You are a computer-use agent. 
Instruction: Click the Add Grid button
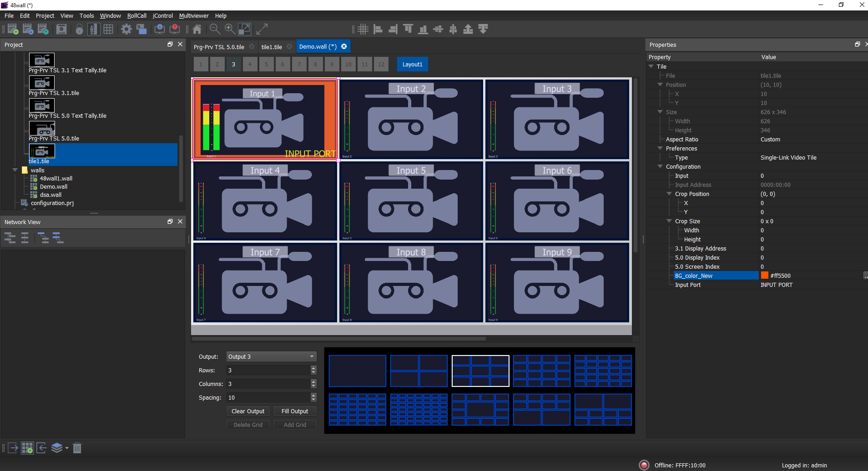[x=295, y=425]
